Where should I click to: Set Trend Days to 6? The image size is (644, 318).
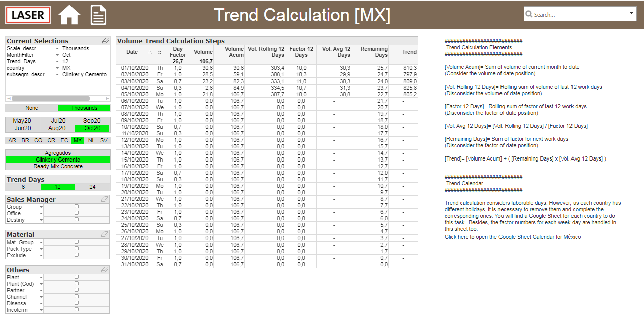23,187
